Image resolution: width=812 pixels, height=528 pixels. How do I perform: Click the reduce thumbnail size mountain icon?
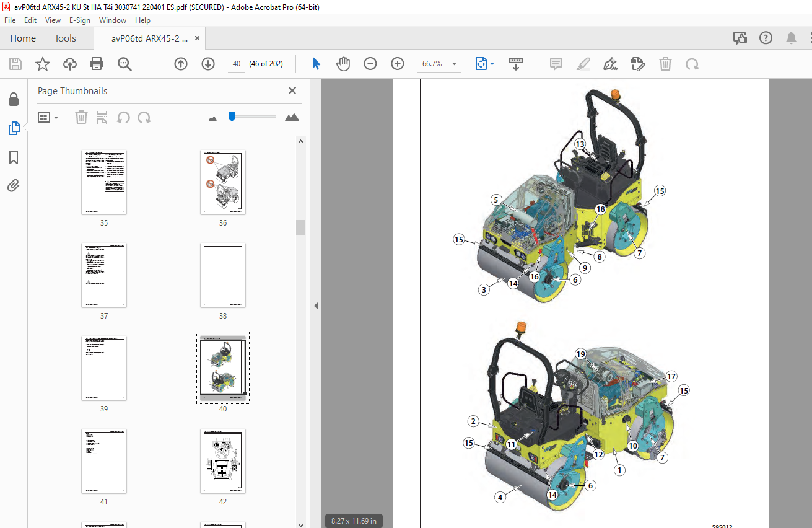click(x=213, y=118)
